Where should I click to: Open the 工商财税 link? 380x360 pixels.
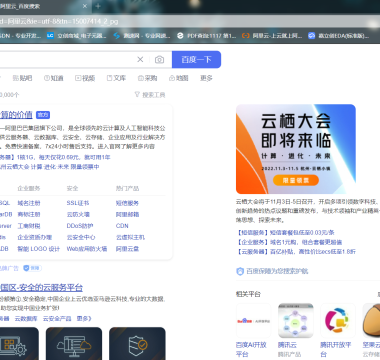[x=29, y=226]
